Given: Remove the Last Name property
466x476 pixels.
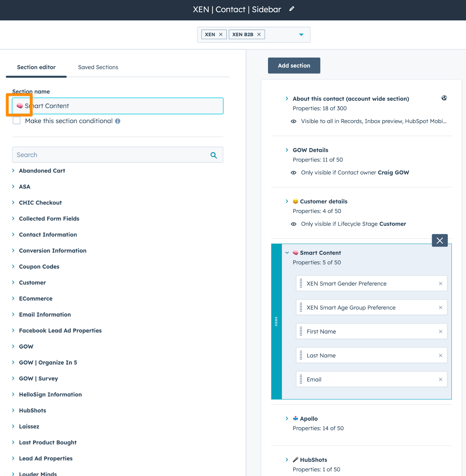Looking at the screenshot, I should pos(441,356).
